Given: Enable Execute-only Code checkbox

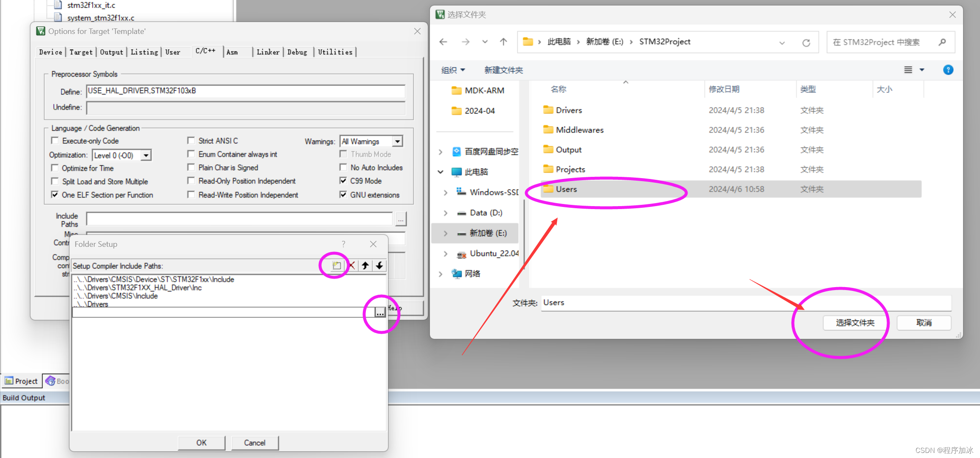Looking at the screenshot, I should pos(55,140).
